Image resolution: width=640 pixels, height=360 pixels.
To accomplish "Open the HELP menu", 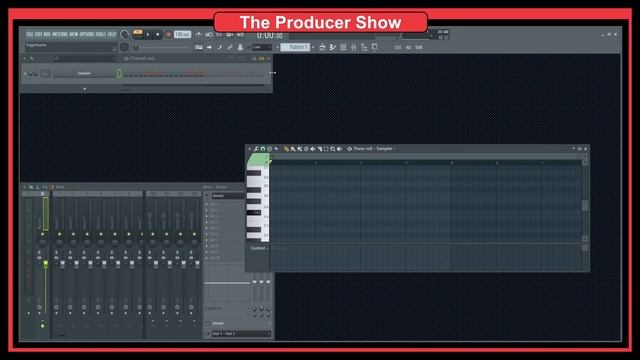I will (x=112, y=35).
